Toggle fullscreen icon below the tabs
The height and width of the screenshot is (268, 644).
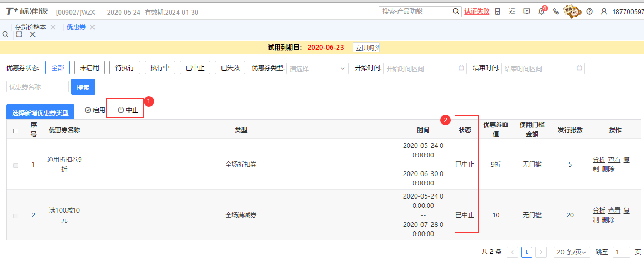click(19, 34)
